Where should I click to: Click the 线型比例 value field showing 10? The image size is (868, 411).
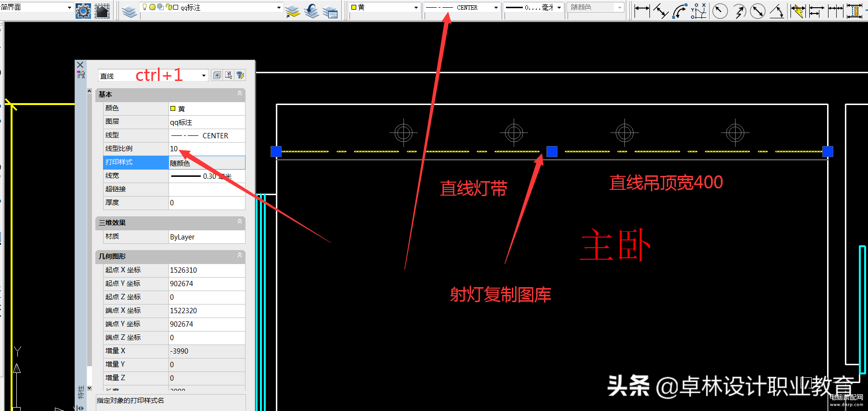click(x=206, y=149)
